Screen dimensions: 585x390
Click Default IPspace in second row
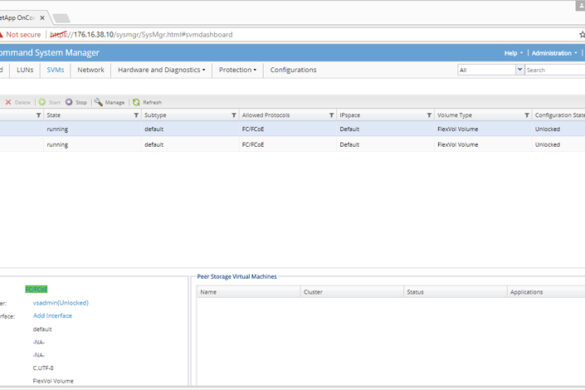[x=350, y=145]
